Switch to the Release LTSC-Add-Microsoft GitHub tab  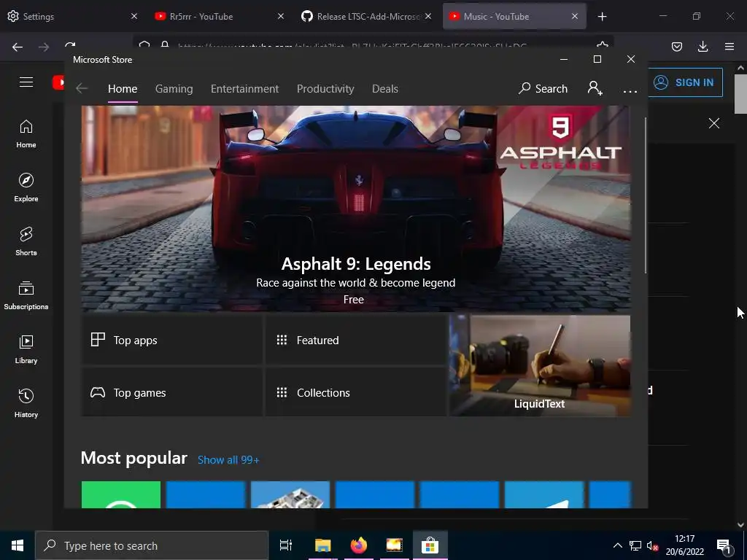tap(366, 16)
